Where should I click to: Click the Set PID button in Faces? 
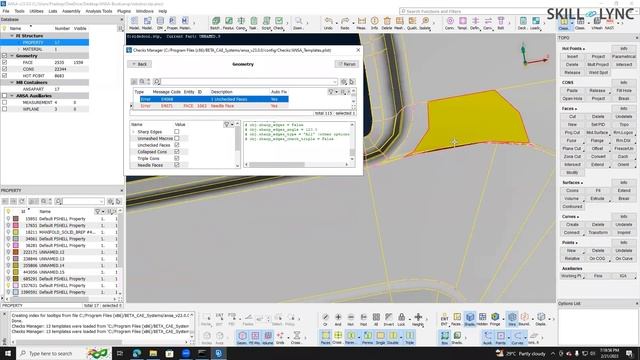(598, 124)
